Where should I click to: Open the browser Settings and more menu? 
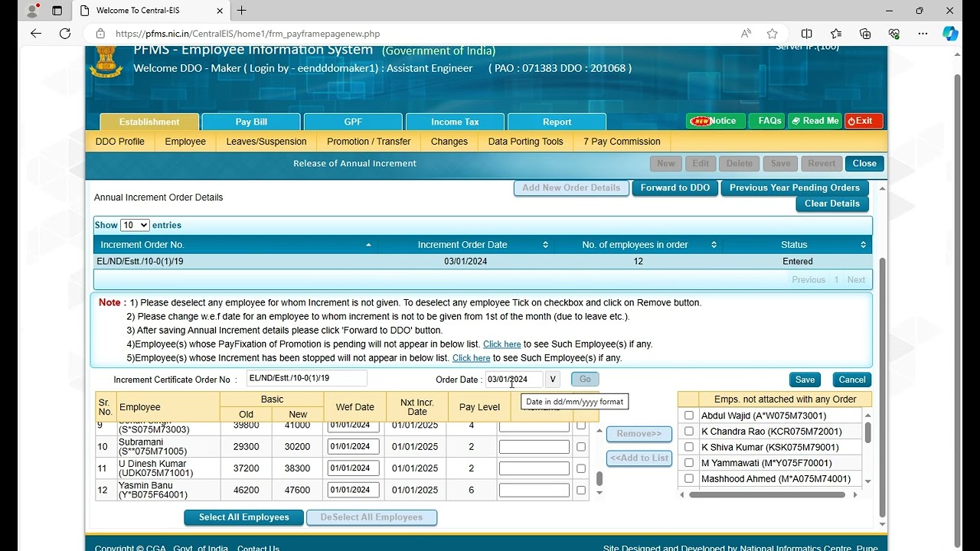pyautogui.click(x=923, y=34)
